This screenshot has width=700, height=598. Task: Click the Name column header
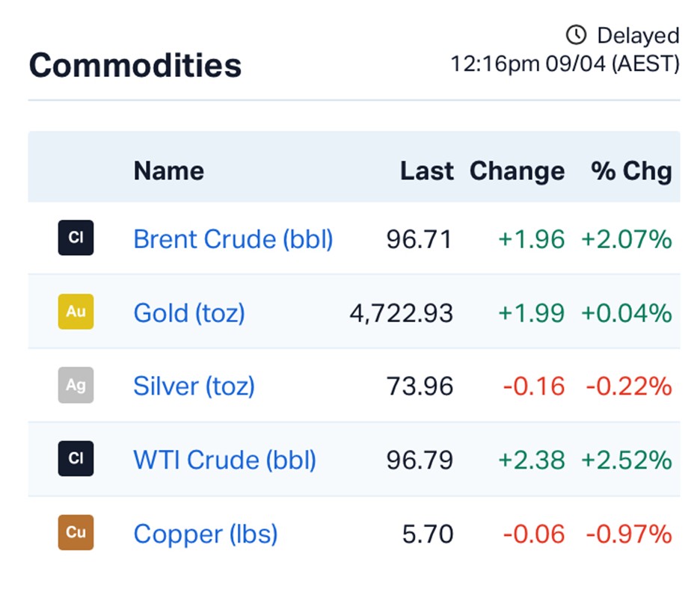[168, 171]
